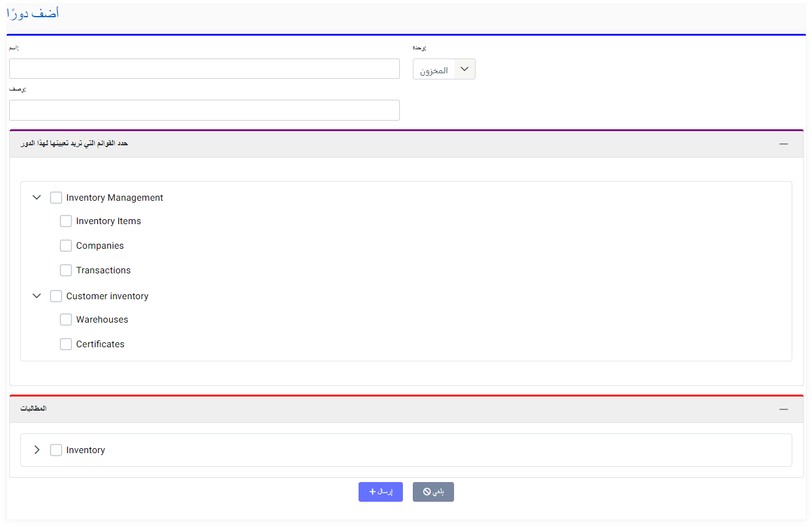This screenshot has width=812, height=527.
Task: Tick the Inventory Items checkbox
Action: pos(66,221)
